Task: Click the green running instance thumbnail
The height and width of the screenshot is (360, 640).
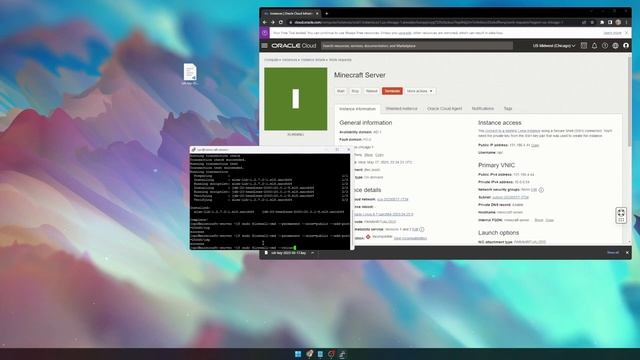Action: 296,99
